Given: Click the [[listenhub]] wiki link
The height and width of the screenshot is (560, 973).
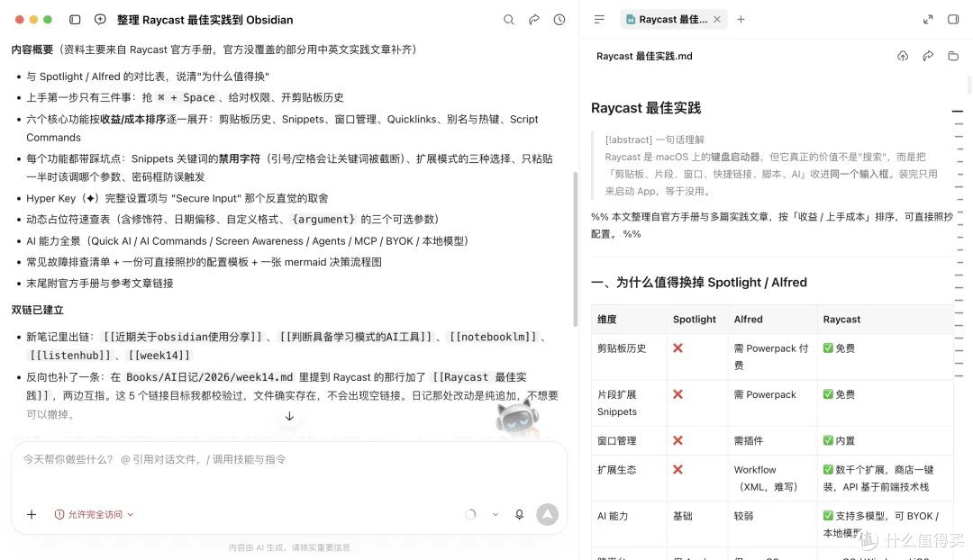Looking at the screenshot, I should pyautogui.click(x=69, y=356).
